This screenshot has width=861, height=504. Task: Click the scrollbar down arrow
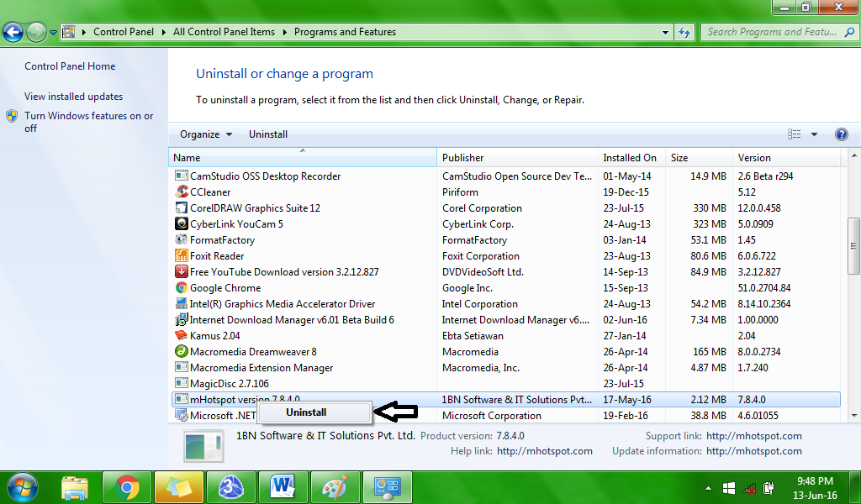point(854,416)
